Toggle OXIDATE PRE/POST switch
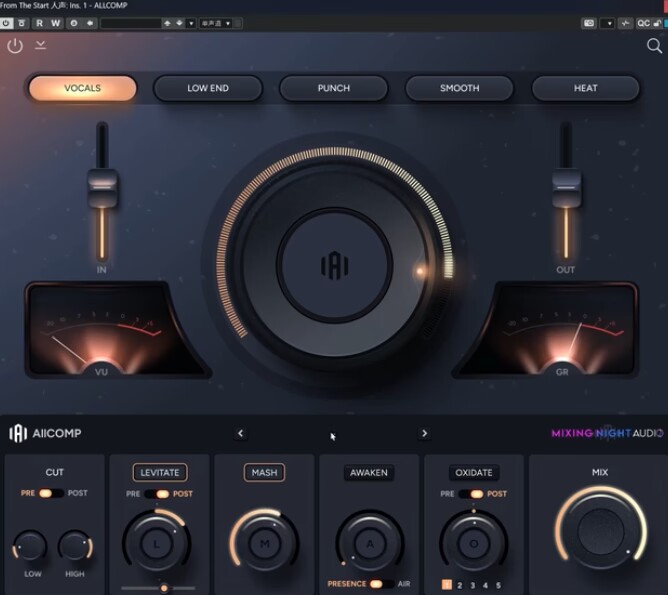The image size is (668, 595). pyautogui.click(x=471, y=494)
